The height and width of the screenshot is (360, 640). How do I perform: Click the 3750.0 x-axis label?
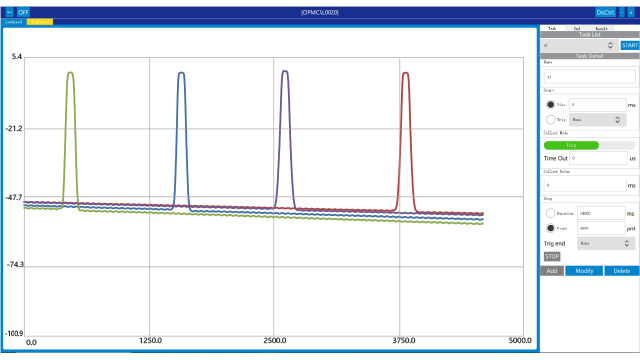[404, 340]
